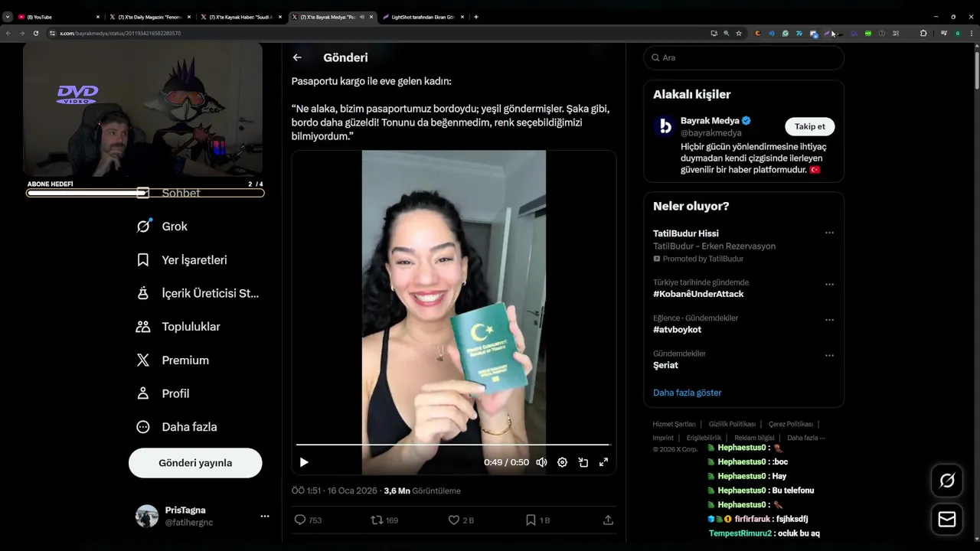Open the #KobanêUnderAttack trend

pos(698,294)
